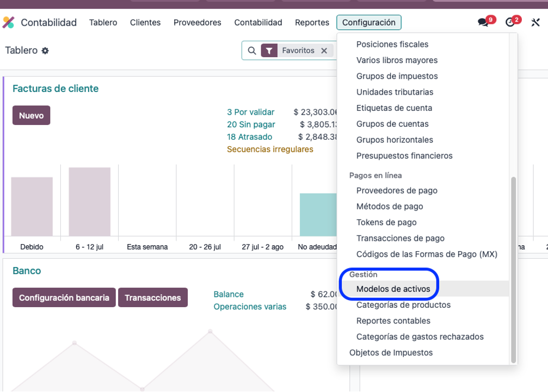The height and width of the screenshot is (392, 548).
Task: Click the No adeudado chart bar
Action: coord(318,215)
